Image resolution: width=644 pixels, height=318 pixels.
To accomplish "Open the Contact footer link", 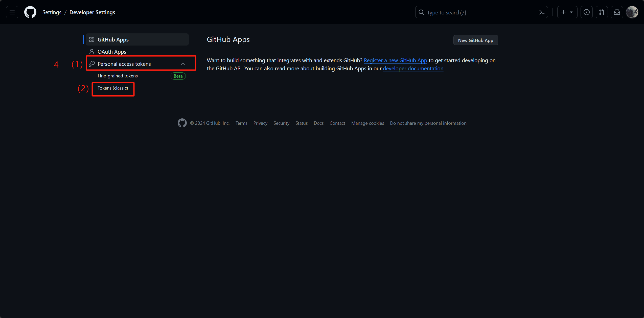I will 337,123.
